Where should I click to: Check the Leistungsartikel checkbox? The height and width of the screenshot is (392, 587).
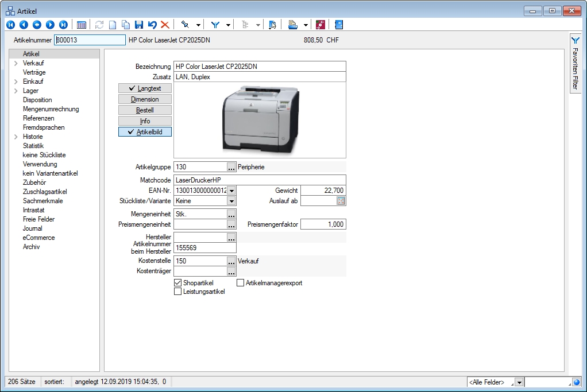[178, 292]
